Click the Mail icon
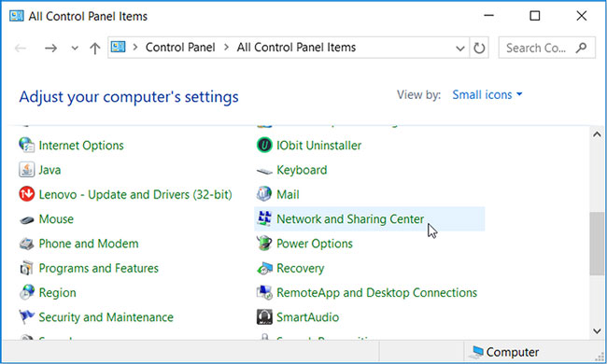This screenshot has height=364, width=607. (x=264, y=194)
